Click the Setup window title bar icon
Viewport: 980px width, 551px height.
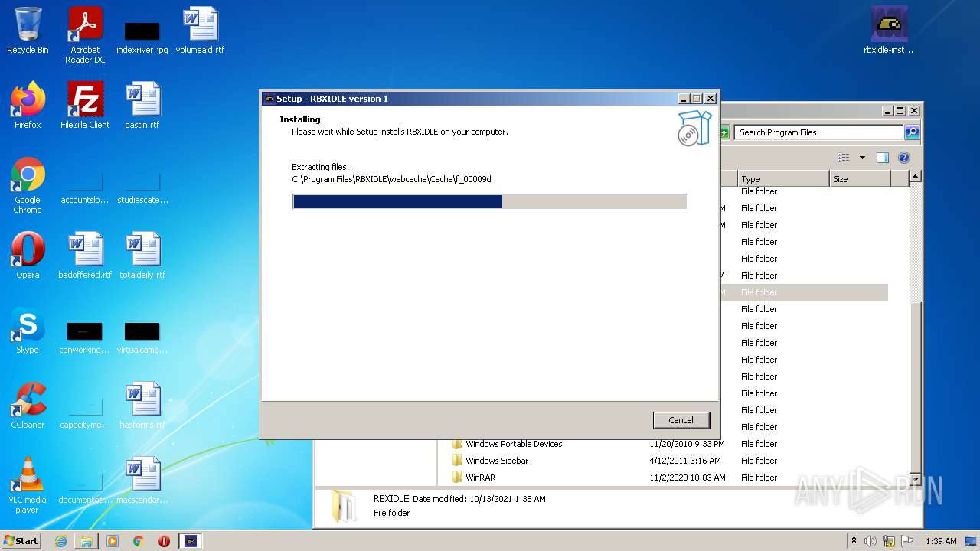point(269,99)
